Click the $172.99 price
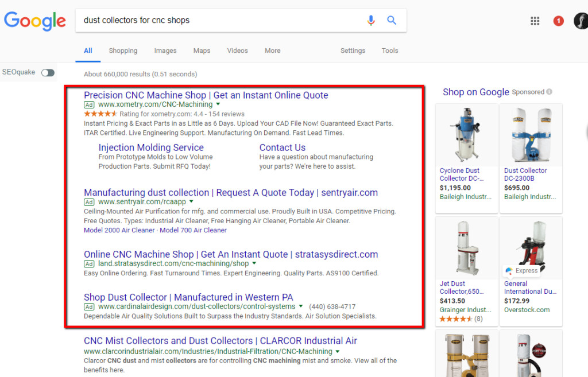The image size is (588, 377). [x=517, y=301]
